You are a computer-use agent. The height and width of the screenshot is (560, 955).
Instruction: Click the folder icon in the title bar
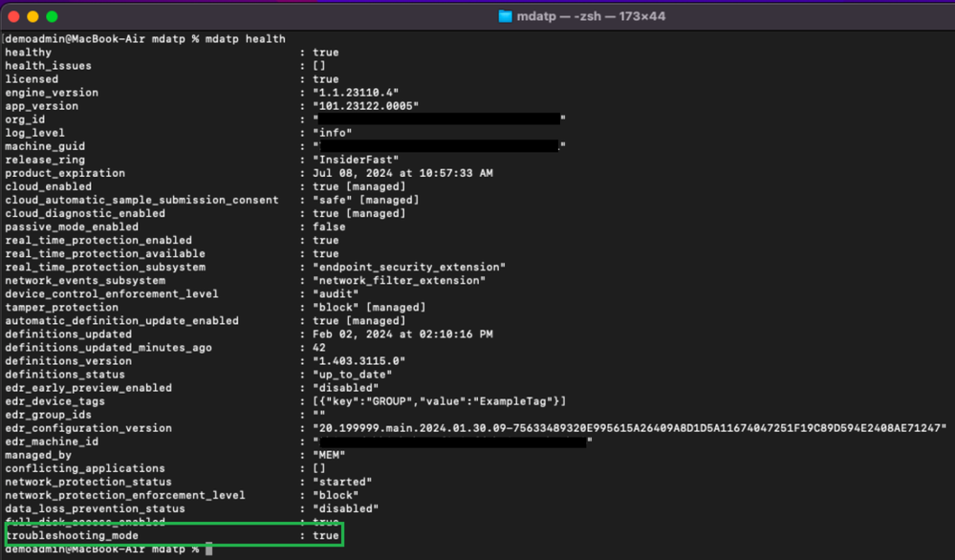(x=505, y=16)
